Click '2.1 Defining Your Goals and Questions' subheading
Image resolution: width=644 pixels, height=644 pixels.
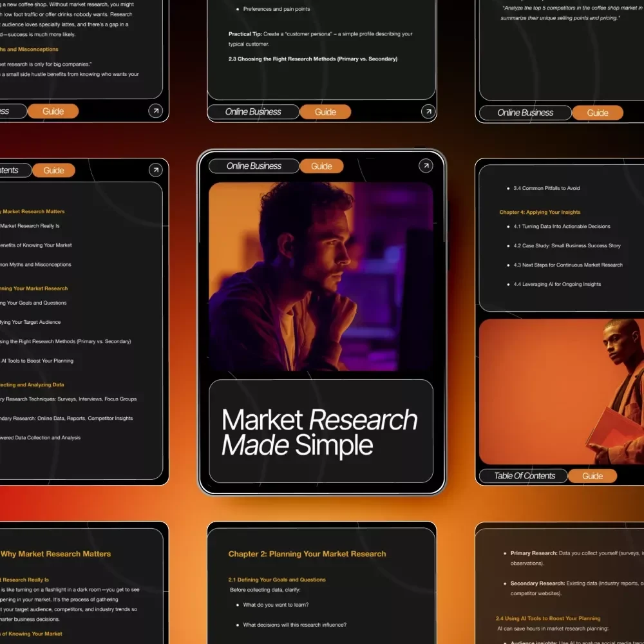(x=277, y=580)
